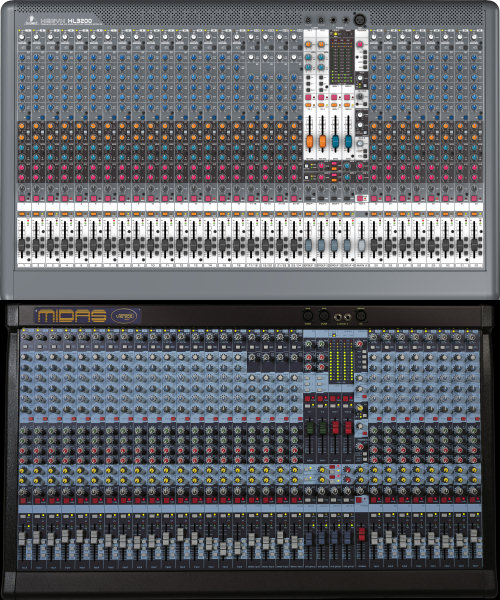Push the highlighted red-white button above Behringer main fader
Viewport: 500px width, 600px height.
pyautogui.click(x=362, y=198)
